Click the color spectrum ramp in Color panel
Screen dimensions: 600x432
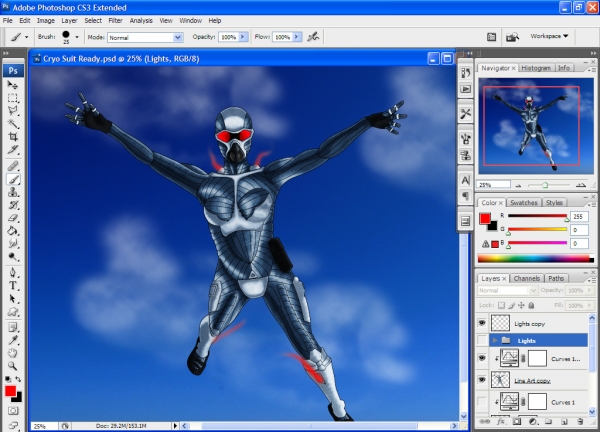[536, 259]
